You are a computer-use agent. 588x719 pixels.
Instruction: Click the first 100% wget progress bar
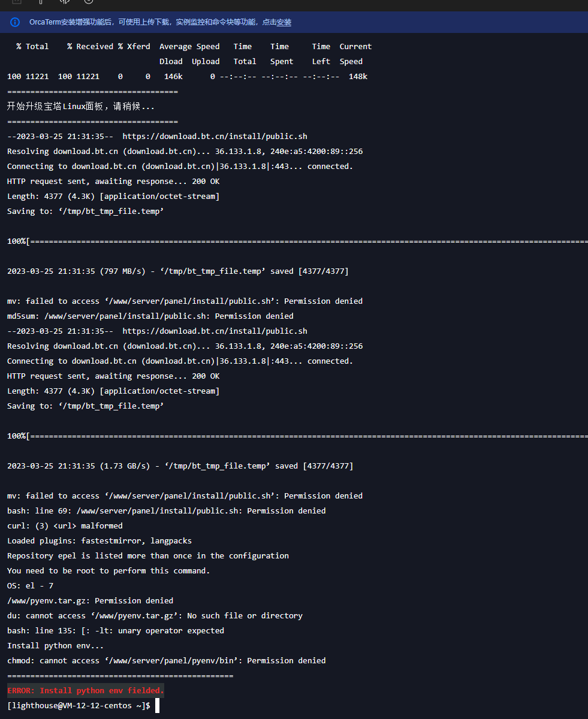pos(297,241)
